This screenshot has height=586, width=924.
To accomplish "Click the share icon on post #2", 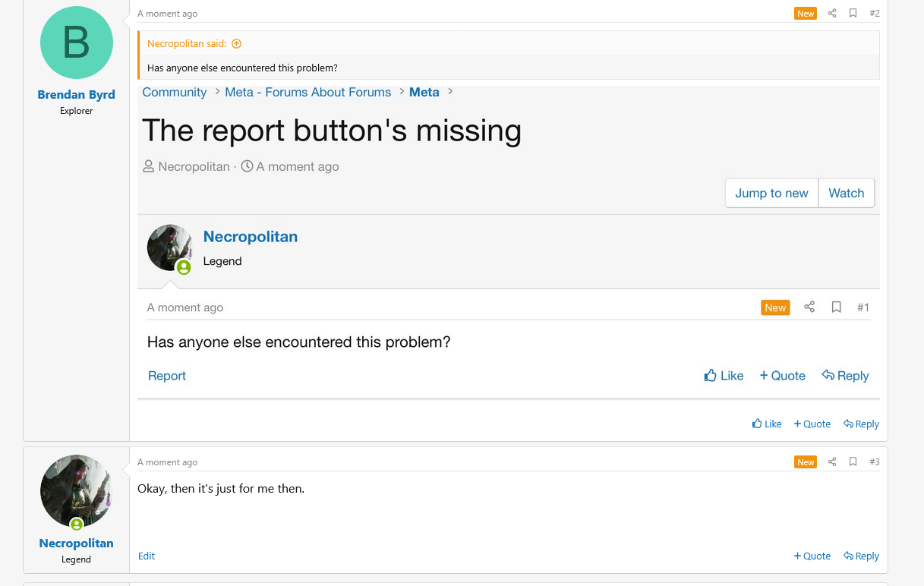I will 832,14.
